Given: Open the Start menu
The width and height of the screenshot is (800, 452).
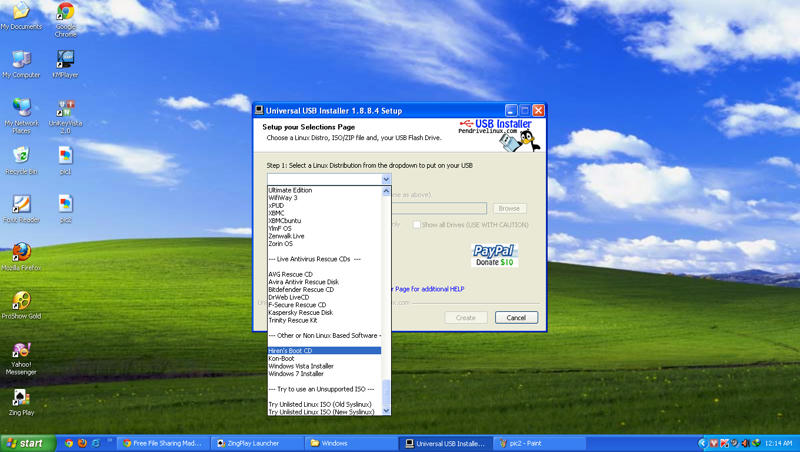Looking at the screenshot, I should (x=28, y=443).
